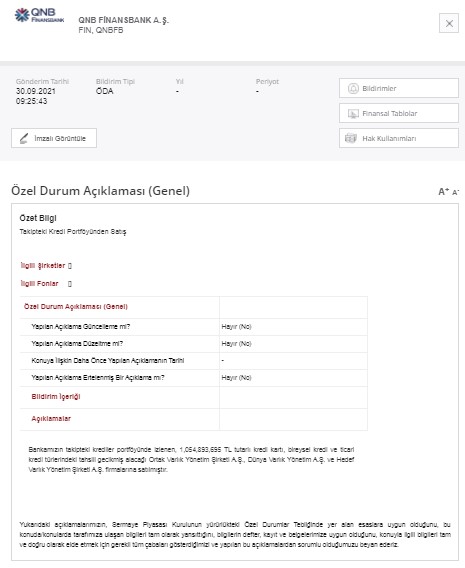Click Yapılan Açıklama Güncelleme mi? row
The width and height of the screenshot is (465, 568).
click(194, 327)
